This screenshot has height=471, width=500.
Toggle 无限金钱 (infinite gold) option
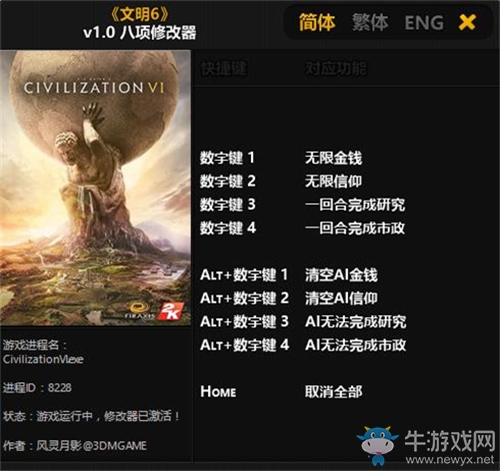333,158
